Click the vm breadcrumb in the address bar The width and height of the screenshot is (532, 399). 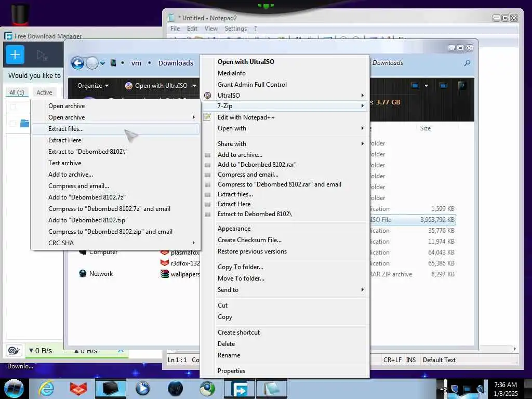click(x=136, y=63)
